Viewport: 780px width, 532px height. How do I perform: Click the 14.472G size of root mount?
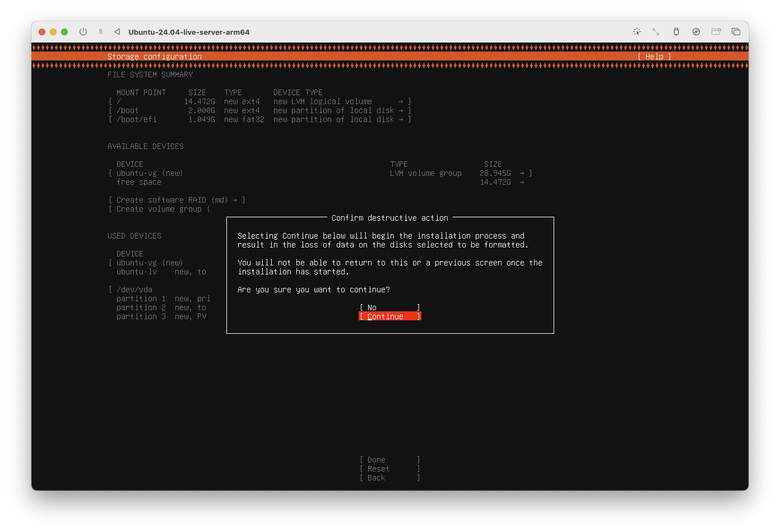[199, 101]
